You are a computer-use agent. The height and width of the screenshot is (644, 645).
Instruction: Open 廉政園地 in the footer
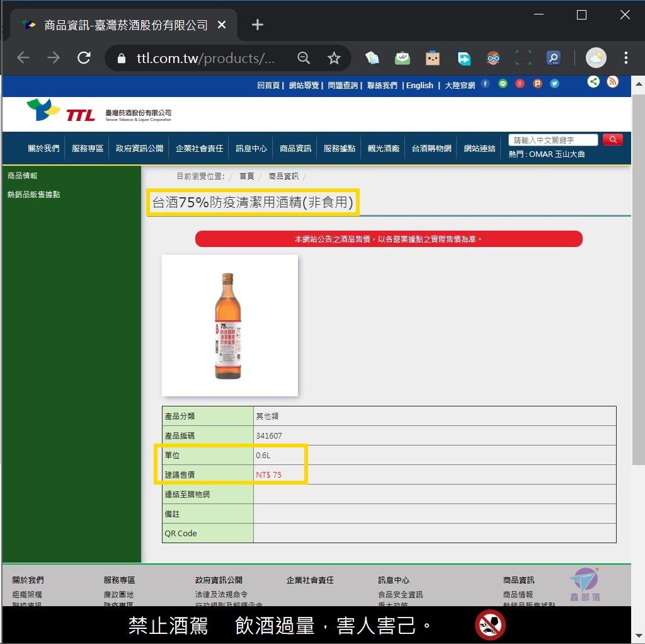tap(118, 594)
